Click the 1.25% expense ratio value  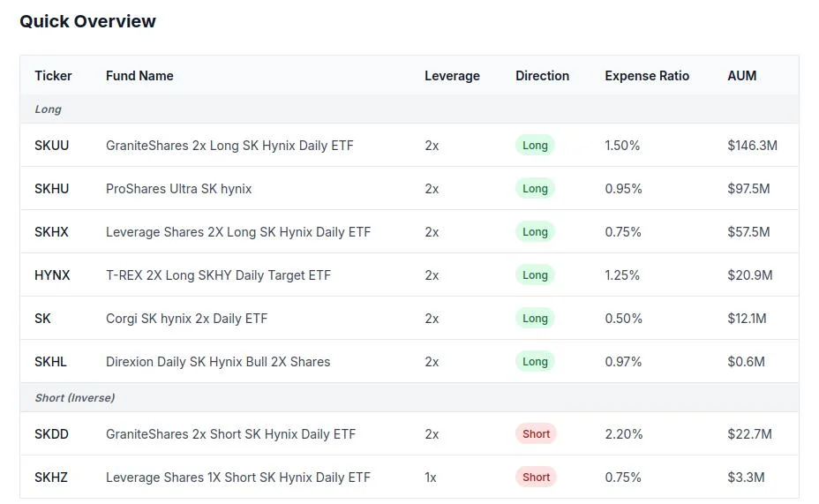pyautogui.click(x=622, y=275)
